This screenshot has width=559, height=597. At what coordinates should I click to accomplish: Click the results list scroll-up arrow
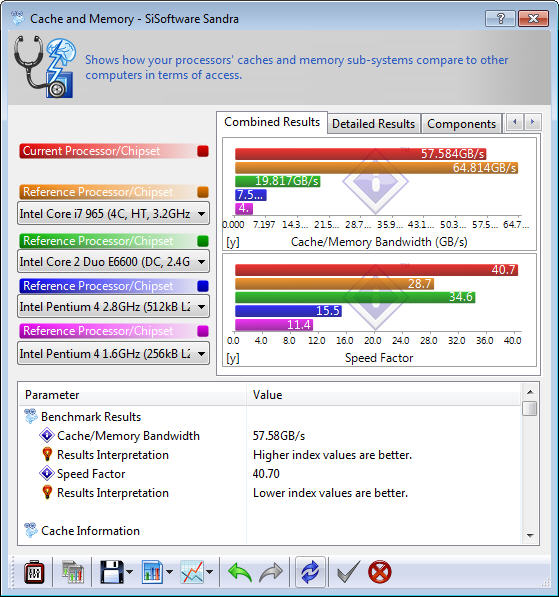tap(530, 392)
